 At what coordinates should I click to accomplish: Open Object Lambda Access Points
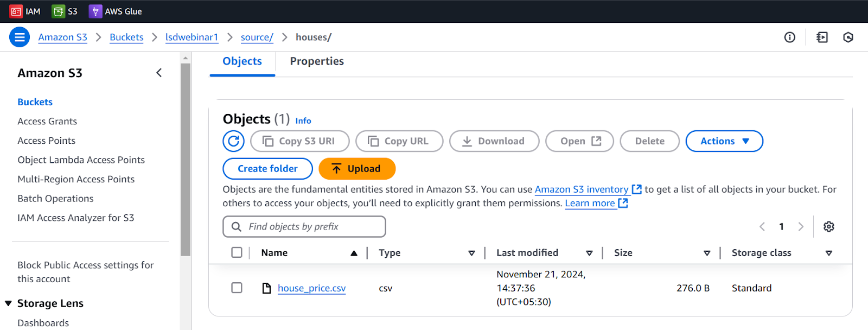point(81,160)
